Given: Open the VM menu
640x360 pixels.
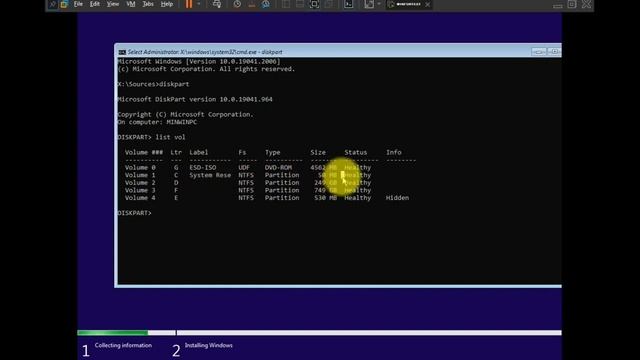Looking at the screenshot, I should pos(131,4).
